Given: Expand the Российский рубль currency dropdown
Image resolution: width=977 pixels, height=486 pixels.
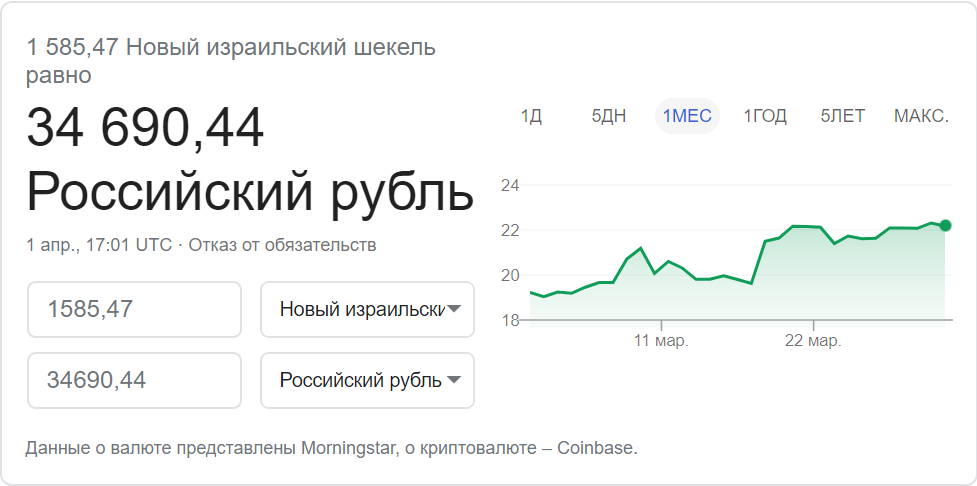Looking at the screenshot, I should pos(367,381).
